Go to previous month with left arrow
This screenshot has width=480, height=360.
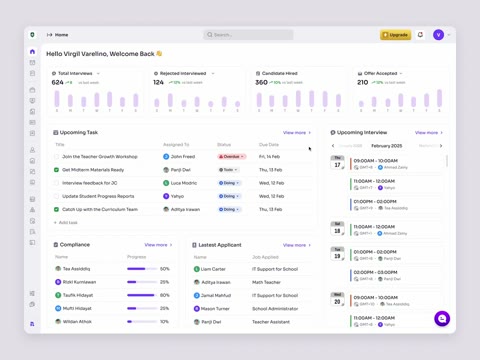333,146
